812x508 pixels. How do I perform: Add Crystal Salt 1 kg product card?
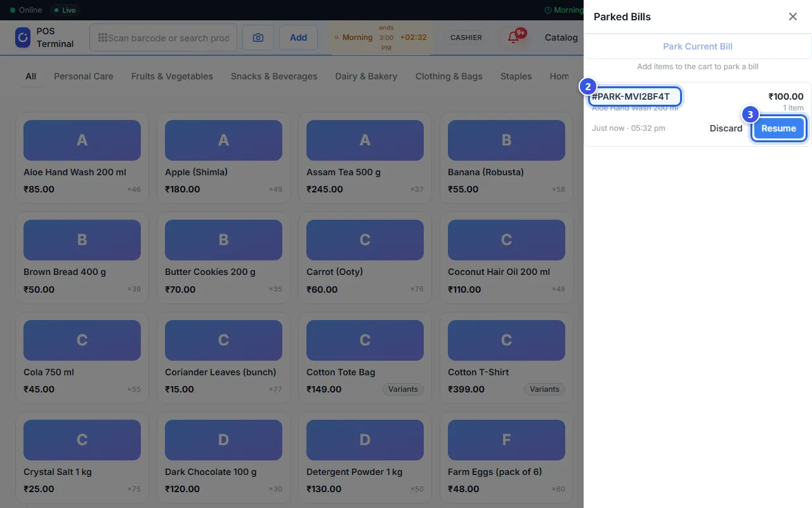(x=82, y=457)
